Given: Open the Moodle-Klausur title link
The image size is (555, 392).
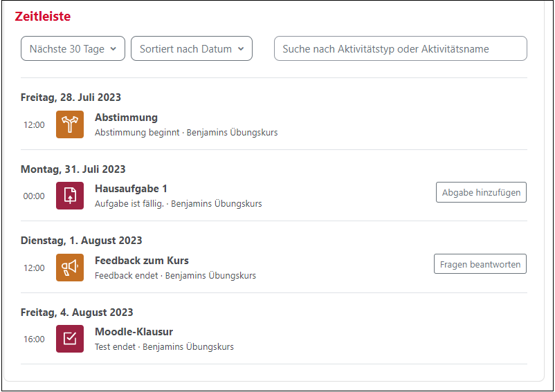Looking at the screenshot, I should 134,332.
